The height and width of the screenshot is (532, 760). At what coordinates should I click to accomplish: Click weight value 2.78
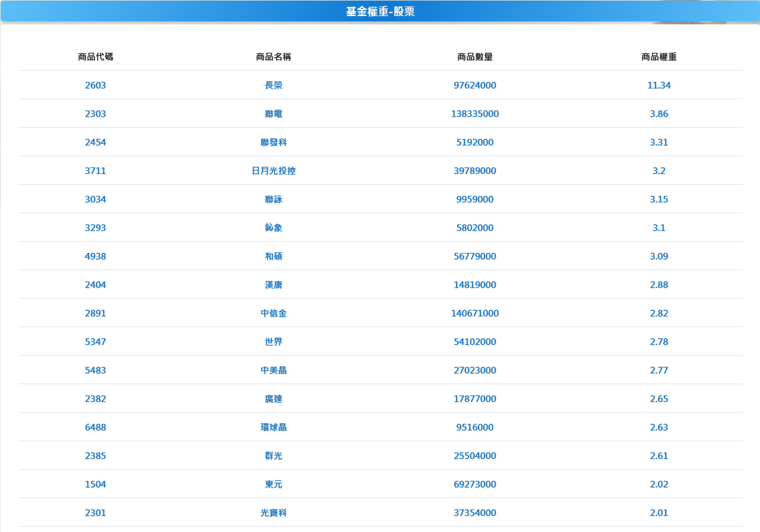click(659, 342)
